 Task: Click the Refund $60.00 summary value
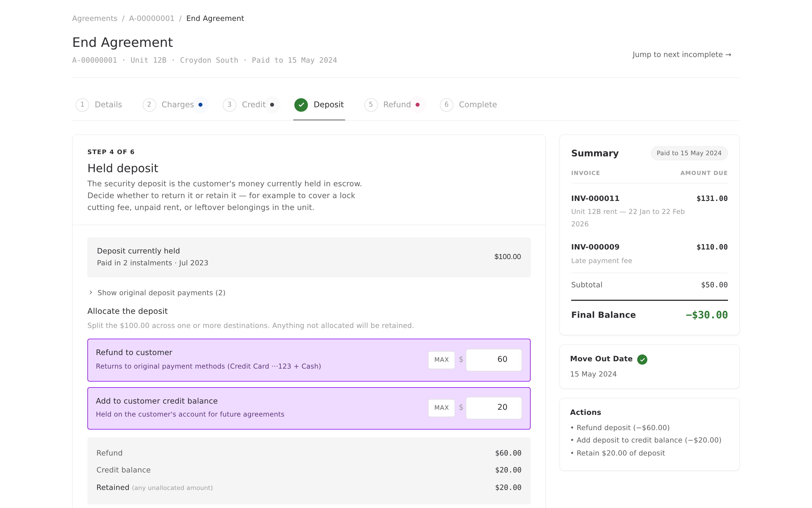(x=508, y=453)
